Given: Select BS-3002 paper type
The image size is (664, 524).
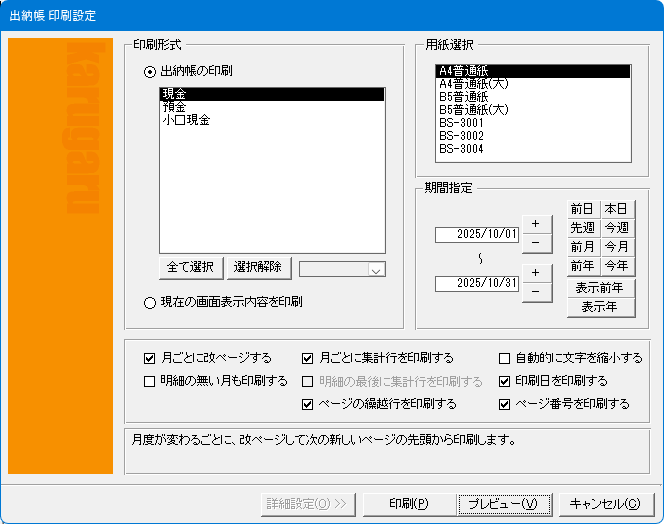Looking at the screenshot, I should click(461, 136).
